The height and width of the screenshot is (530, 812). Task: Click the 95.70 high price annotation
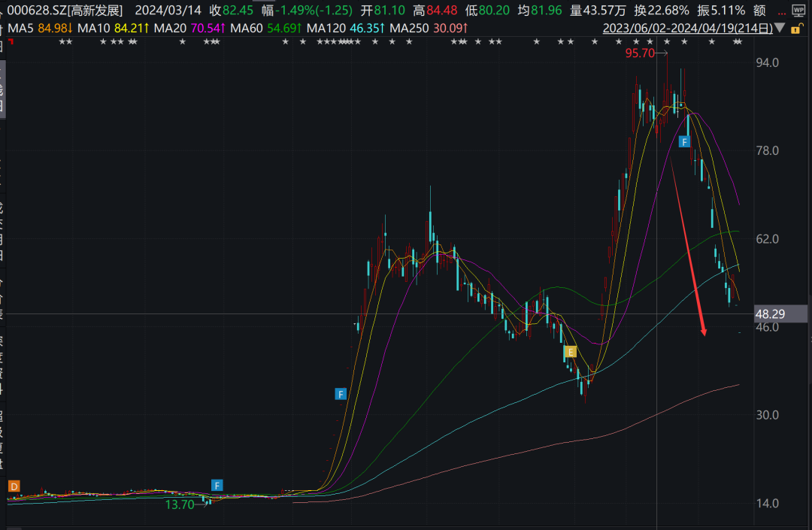pos(641,53)
